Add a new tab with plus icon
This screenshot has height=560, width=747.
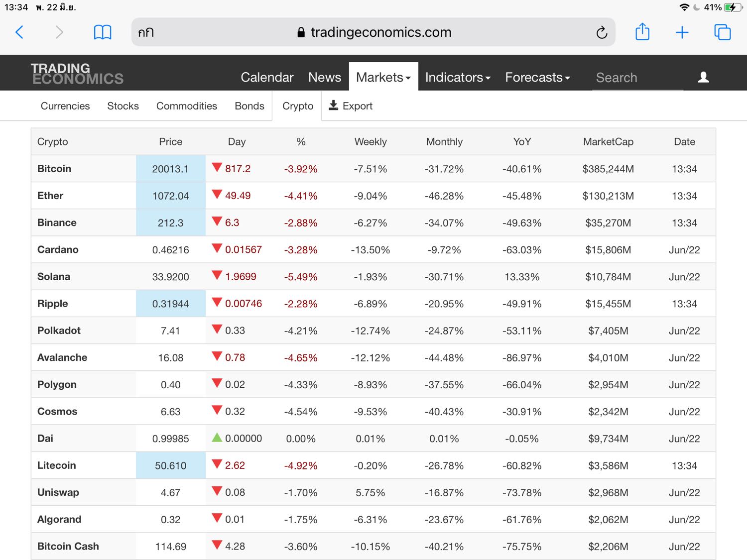682,32
